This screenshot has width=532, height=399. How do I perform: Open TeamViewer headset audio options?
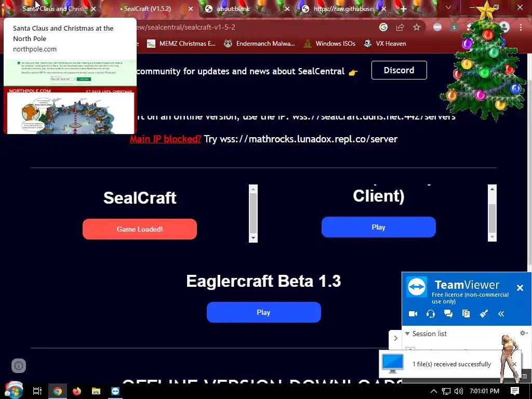pos(431,314)
